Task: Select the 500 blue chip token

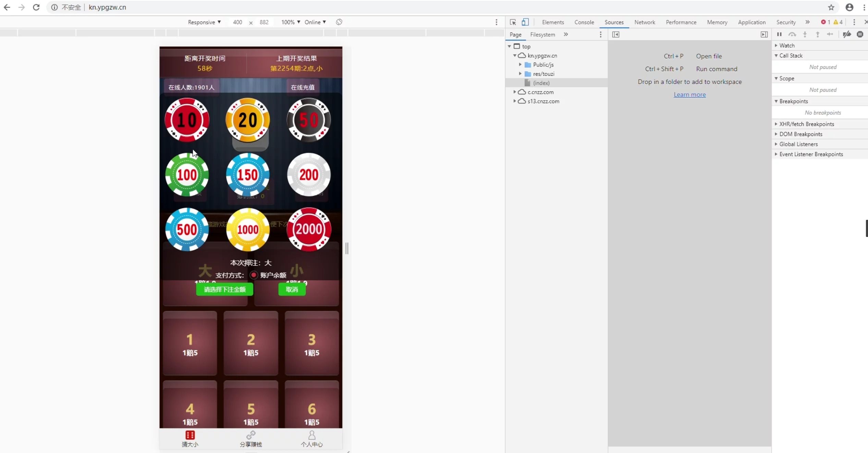Action: click(187, 229)
